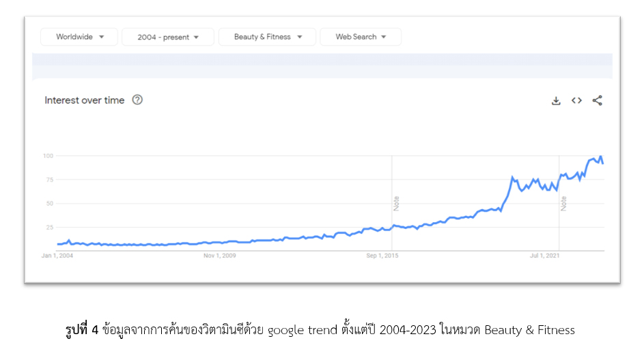Image resolution: width=644 pixels, height=356 pixels.
Task: Click the 50 value on the y-axis
Action: (x=49, y=203)
